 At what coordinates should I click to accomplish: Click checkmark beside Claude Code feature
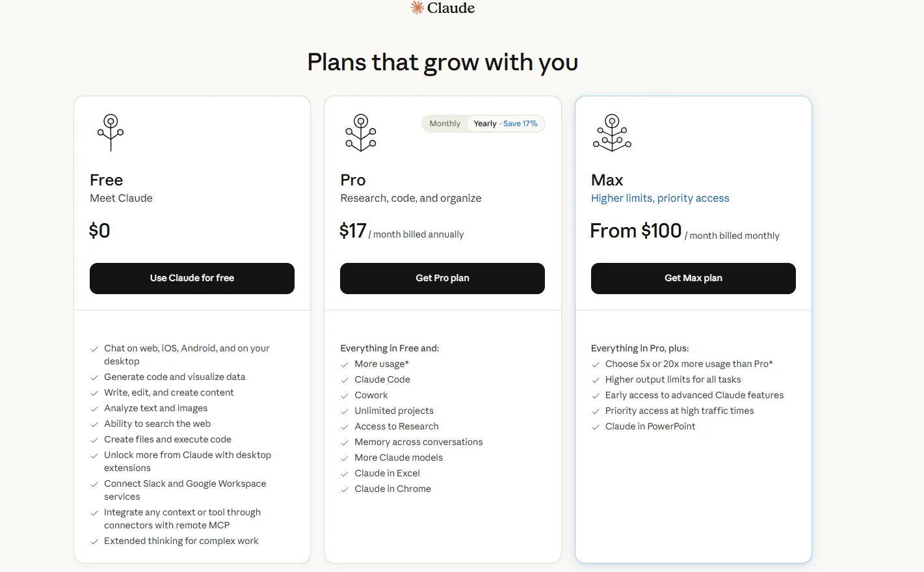[345, 380]
